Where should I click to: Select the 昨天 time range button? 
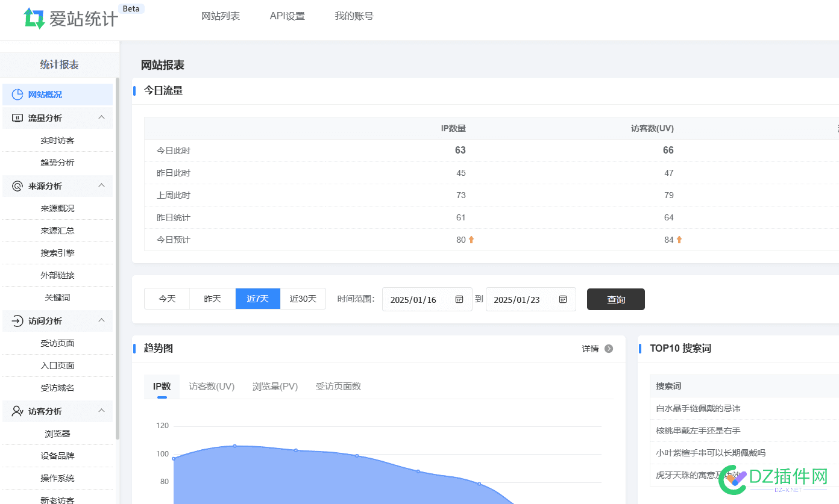pyautogui.click(x=212, y=299)
